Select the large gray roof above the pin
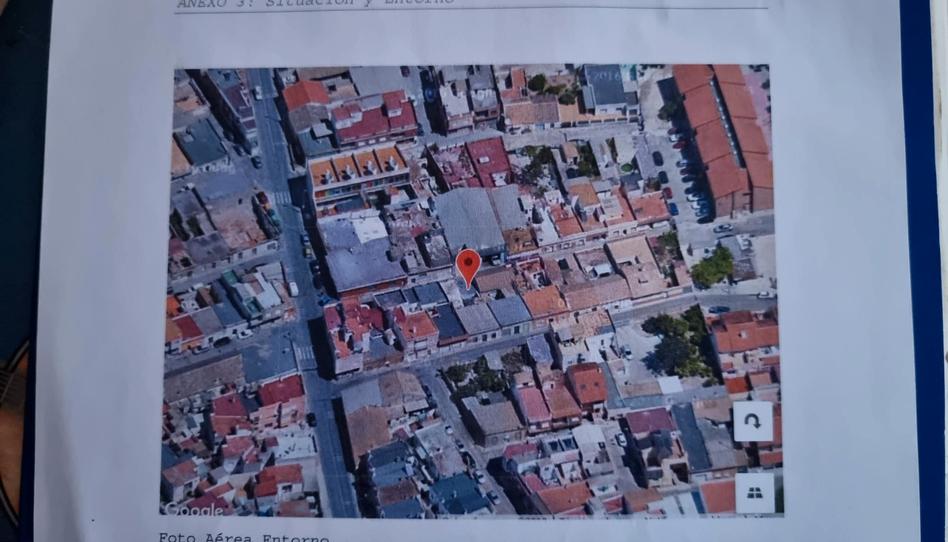 [x=470, y=218]
